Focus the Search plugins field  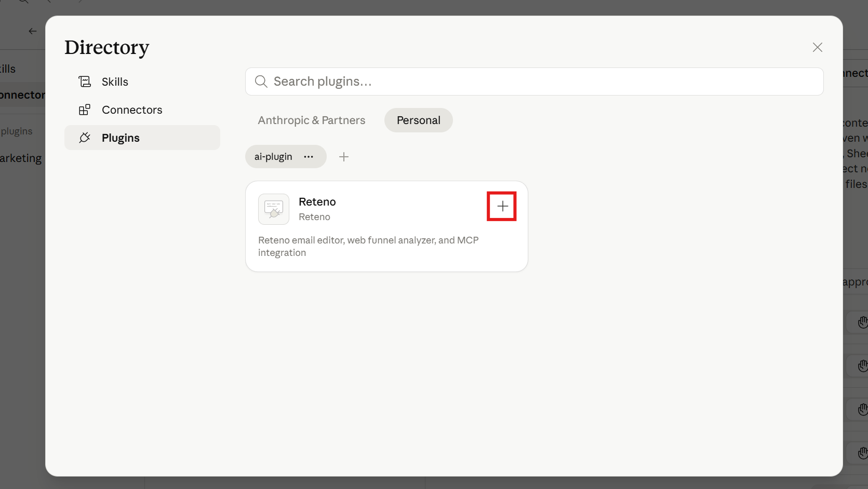(534, 81)
